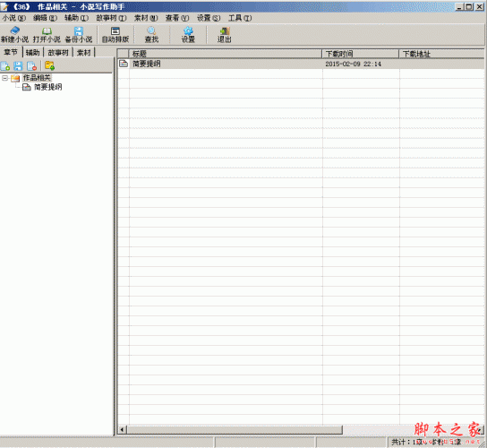The image size is (487, 448).
Task: Close the 小说写作助手 window
Action: click(x=479, y=6)
